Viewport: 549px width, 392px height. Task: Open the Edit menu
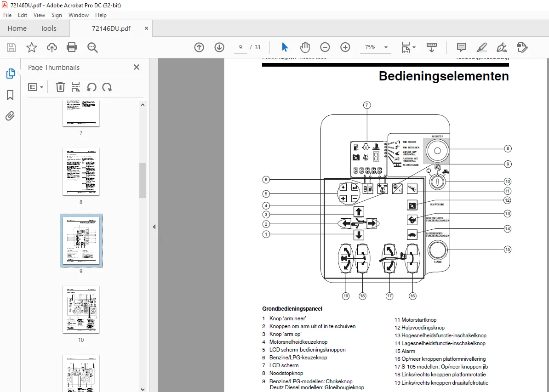tap(23, 15)
